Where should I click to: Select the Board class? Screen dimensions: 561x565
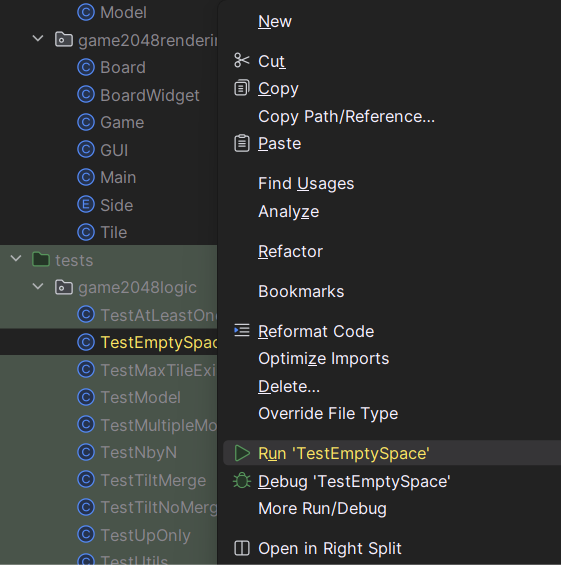[x=123, y=67]
